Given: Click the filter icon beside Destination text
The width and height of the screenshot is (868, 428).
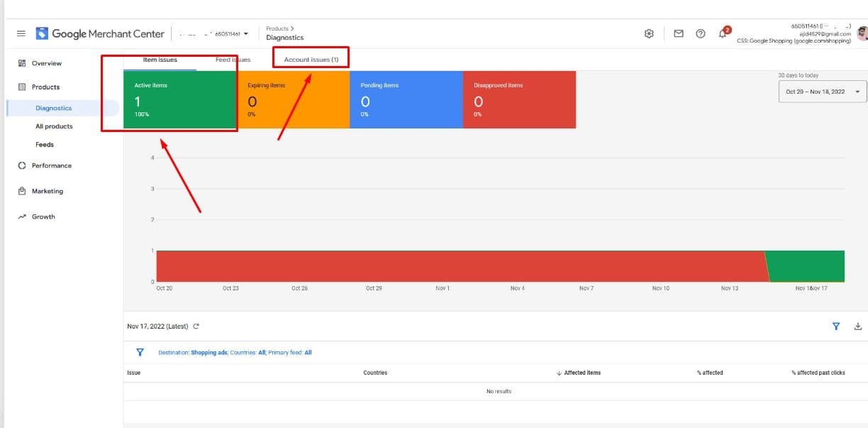Looking at the screenshot, I should [140, 352].
